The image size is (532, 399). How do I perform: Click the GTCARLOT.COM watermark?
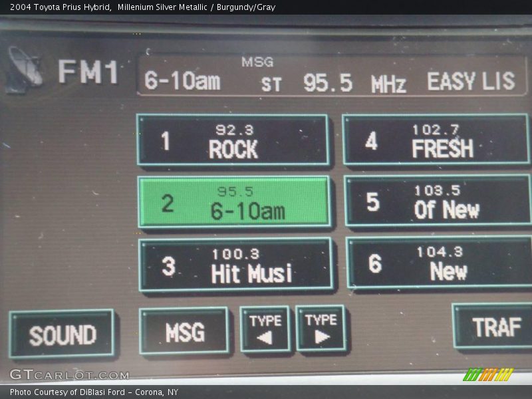coord(68,374)
